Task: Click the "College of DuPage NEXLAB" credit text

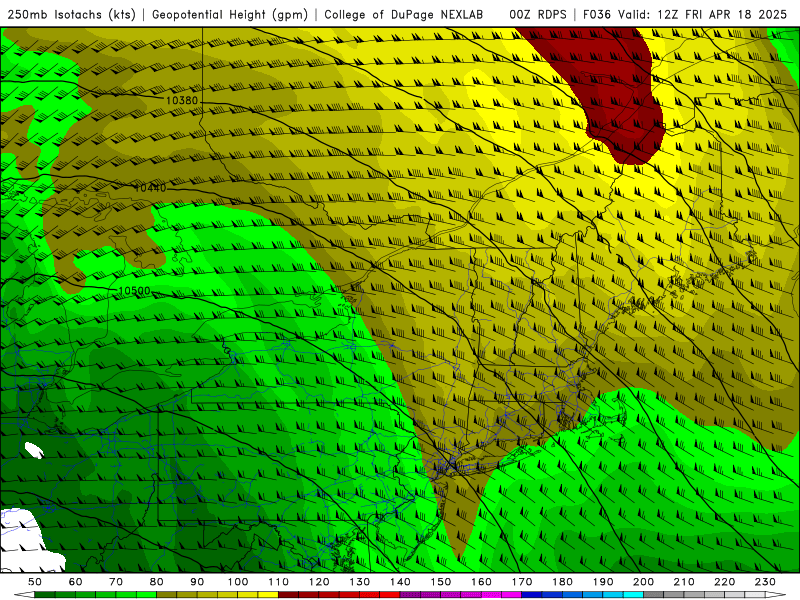Action: 403,14
